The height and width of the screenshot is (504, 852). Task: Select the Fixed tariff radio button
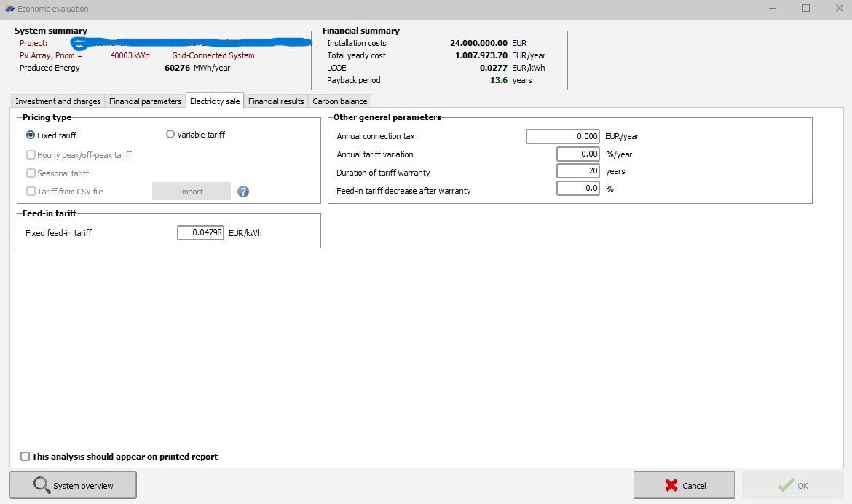pos(31,135)
